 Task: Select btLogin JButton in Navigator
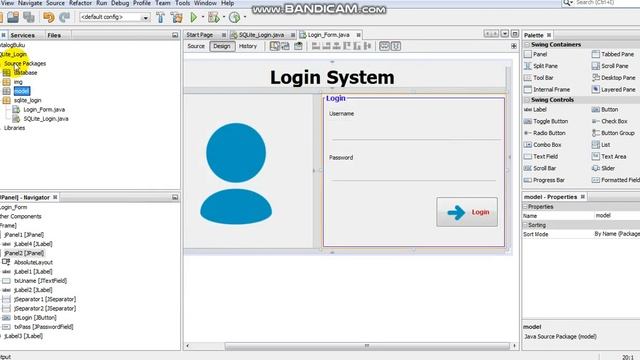coord(35,318)
